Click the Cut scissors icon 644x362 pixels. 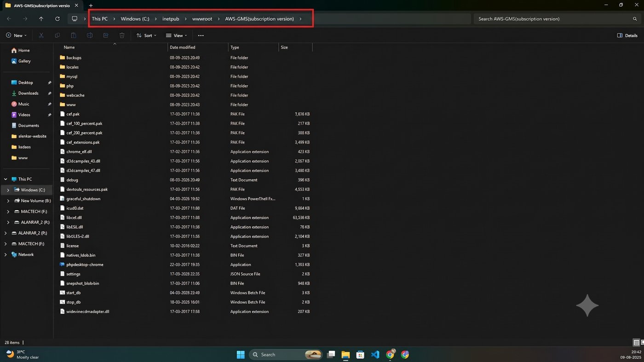[x=41, y=35]
